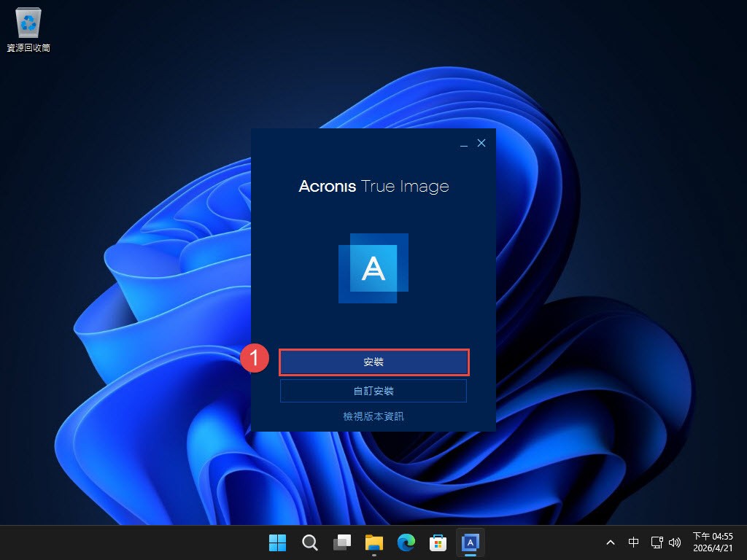Image resolution: width=747 pixels, height=560 pixels.
Task: Launch File Explorer from the taskbar
Action: [374, 542]
